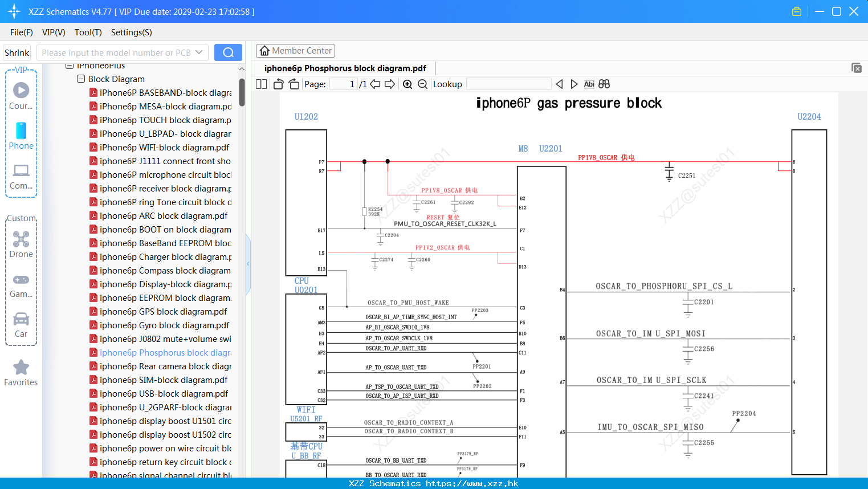Click the gift box icon in title bar

pyautogui.click(x=797, y=11)
